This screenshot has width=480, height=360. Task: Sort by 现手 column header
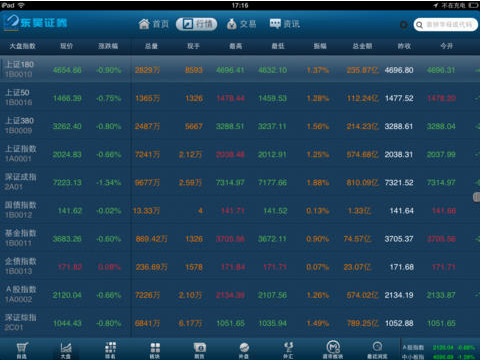[193, 46]
